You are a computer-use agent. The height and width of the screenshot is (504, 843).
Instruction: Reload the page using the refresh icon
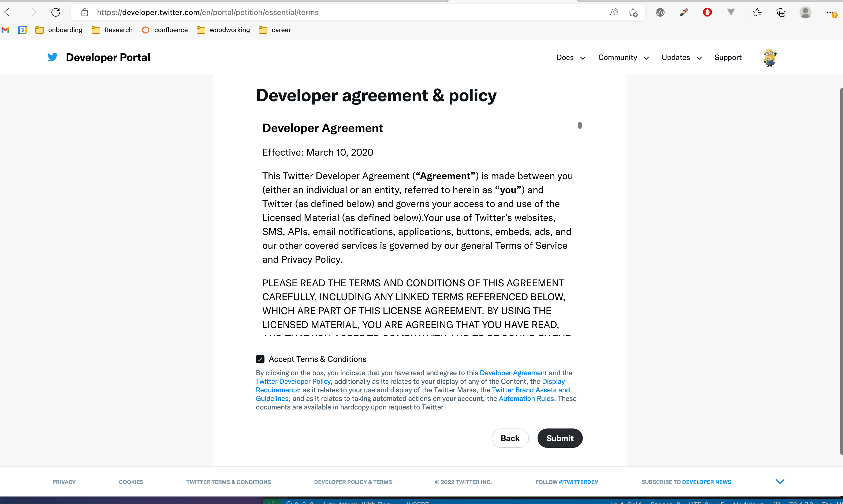[x=56, y=12]
